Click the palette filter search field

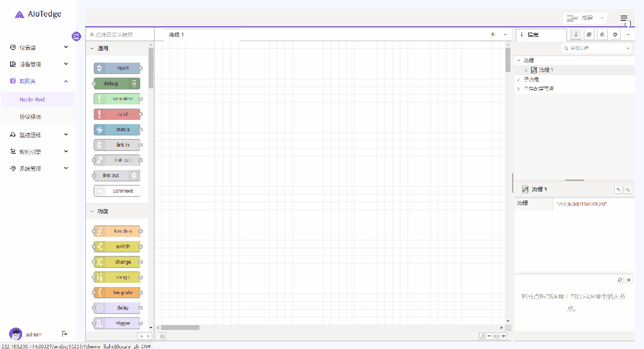121,35
